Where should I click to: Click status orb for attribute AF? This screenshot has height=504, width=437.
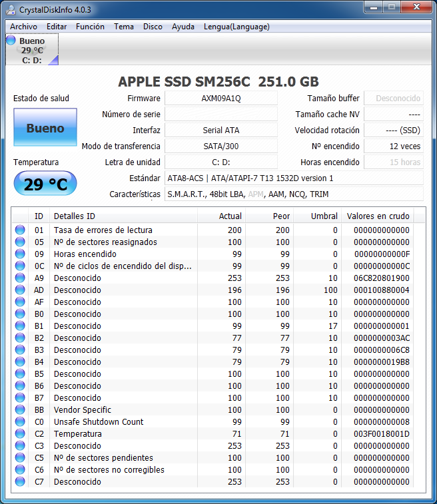click(x=20, y=302)
